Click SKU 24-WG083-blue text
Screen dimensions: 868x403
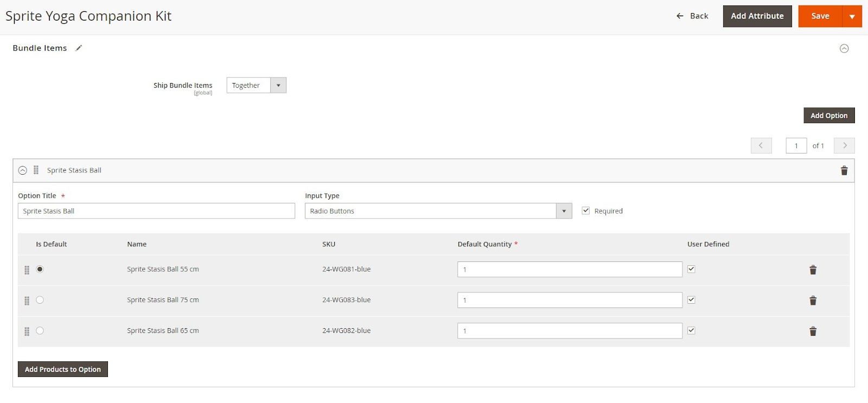[x=347, y=300]
